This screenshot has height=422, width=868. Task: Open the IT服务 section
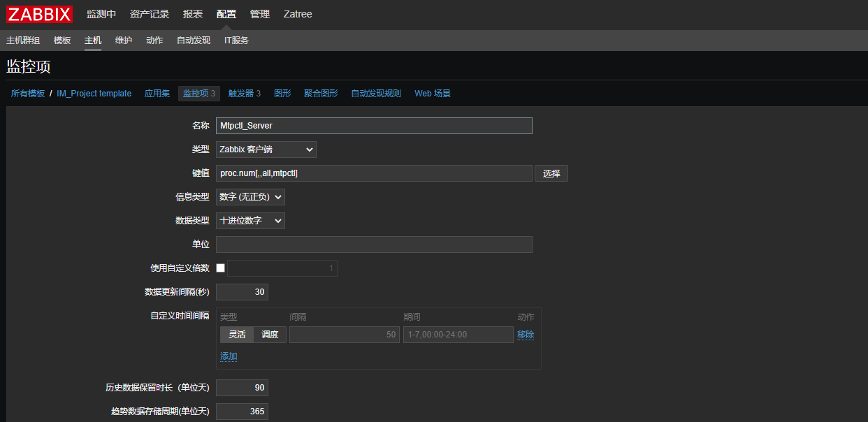236,40
